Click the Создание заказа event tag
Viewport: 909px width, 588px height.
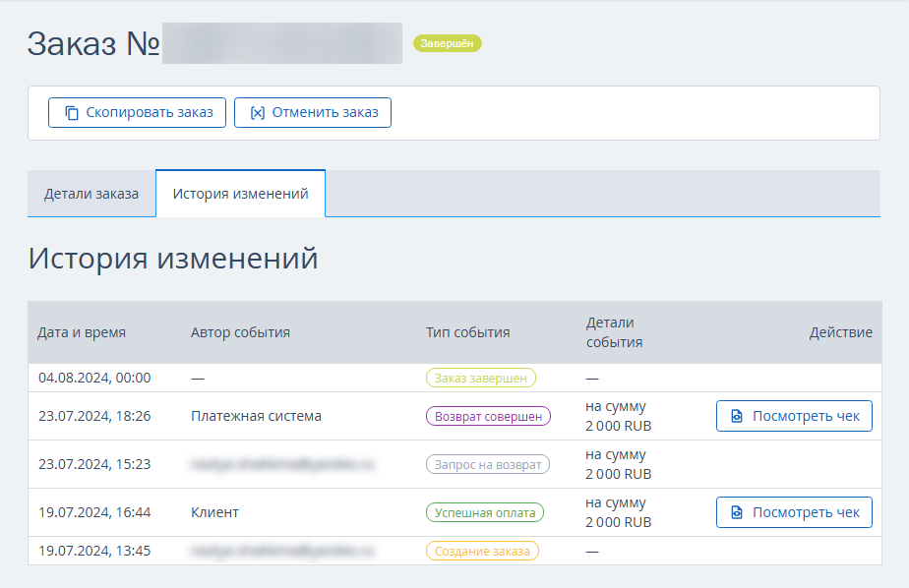click(x=482, y=551)
